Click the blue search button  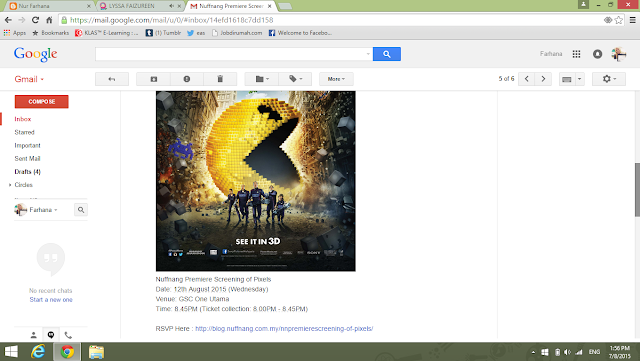(x=387, y=54)
